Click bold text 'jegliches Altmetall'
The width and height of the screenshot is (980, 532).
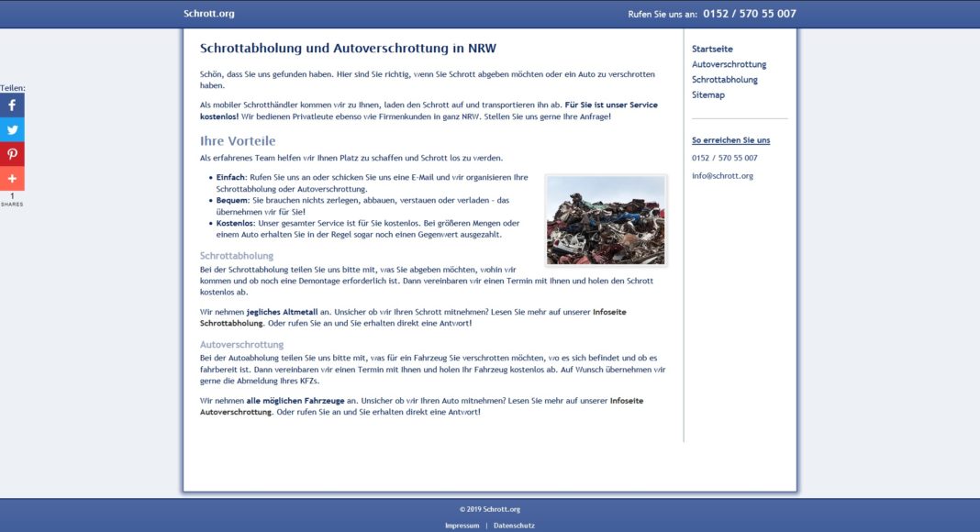282,312
